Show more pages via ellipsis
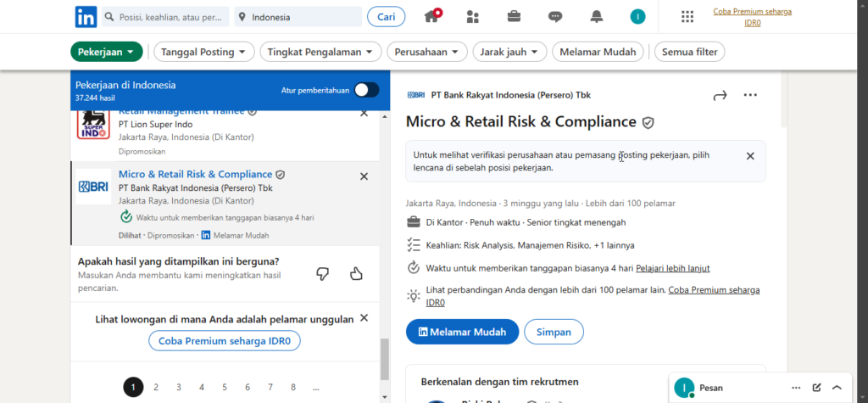The height and width of the screenshot is (403, 868). [315, 388]
